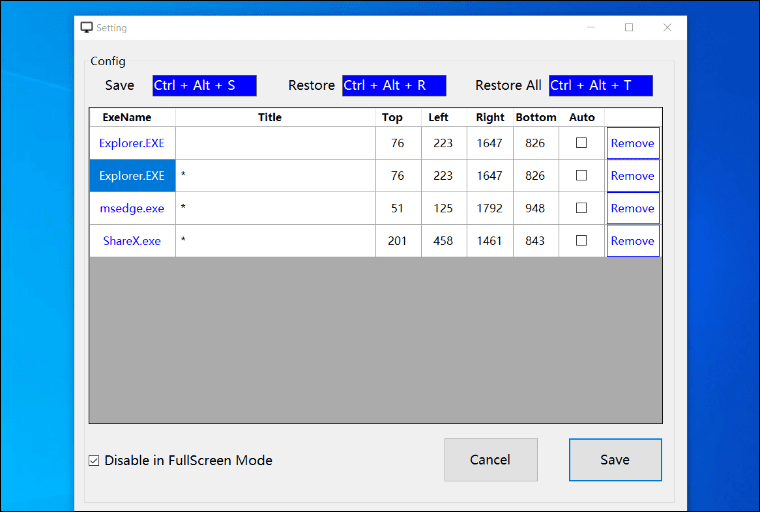The height and width of the screenshot is (512, 760).
Task: Click the Cancel button
Action: [x=491, y=460]
